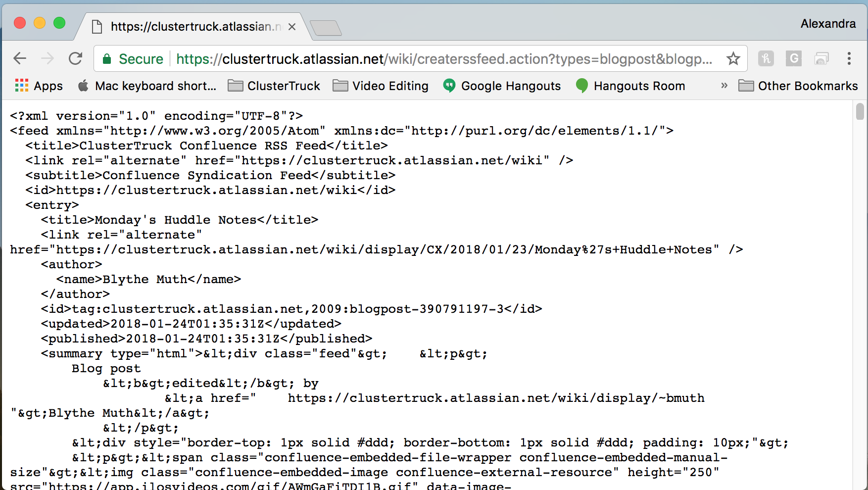
Task: Open the Google Hangouts bookmark
Action: [502, 86]
